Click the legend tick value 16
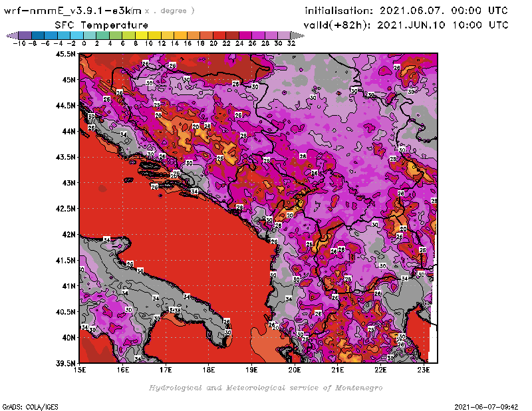This screenshot has width=532, height=411. [188, 43]
